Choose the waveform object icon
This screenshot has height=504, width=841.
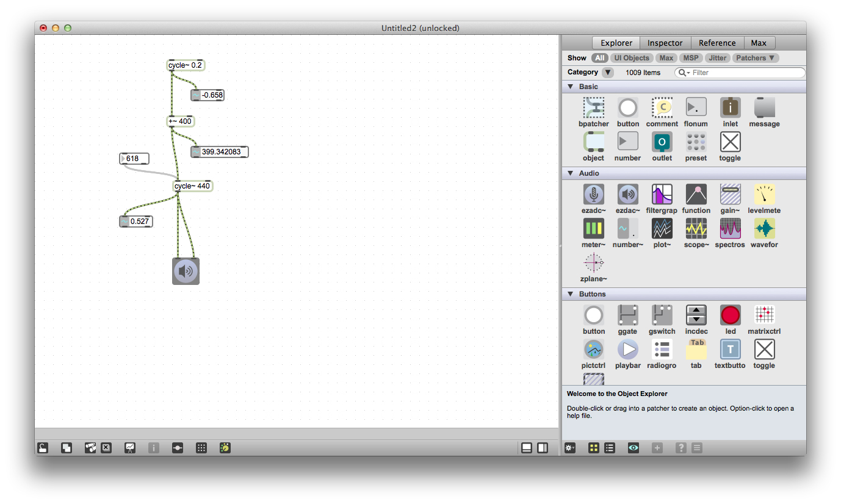point(764,229)
